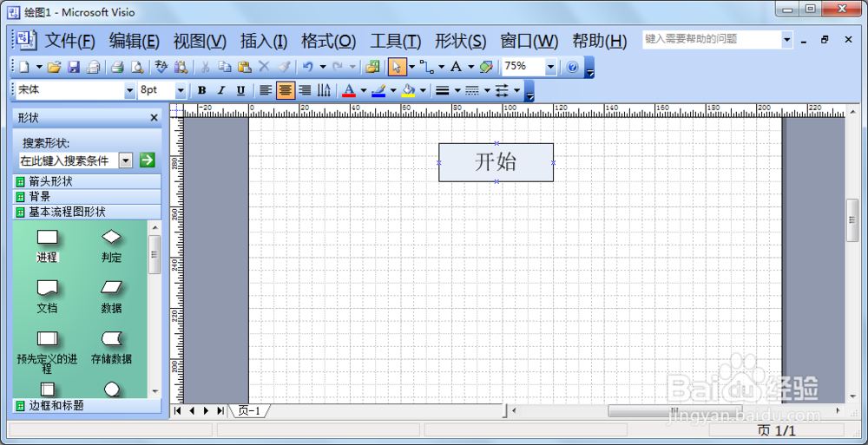
Task: Toggle center text alignment
Action: tap(286, 90)
